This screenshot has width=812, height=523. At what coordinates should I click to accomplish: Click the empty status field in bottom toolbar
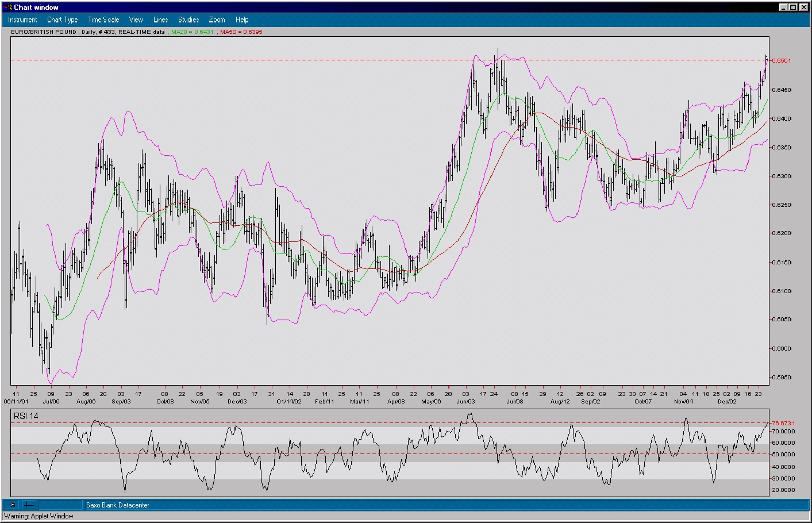tap(61, 505)
